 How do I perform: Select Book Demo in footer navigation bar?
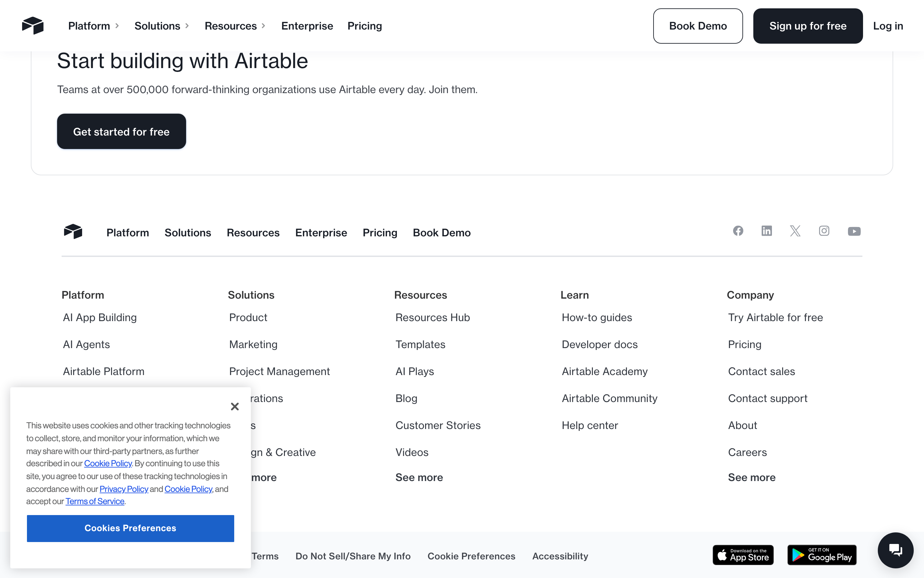click(x=442, y=232)
